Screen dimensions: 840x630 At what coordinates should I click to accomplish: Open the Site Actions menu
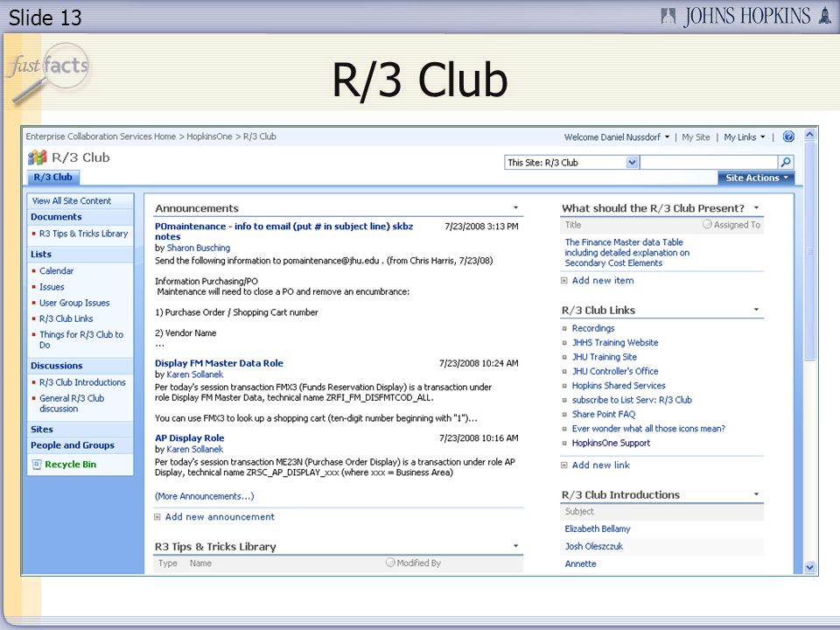point(756,178)
